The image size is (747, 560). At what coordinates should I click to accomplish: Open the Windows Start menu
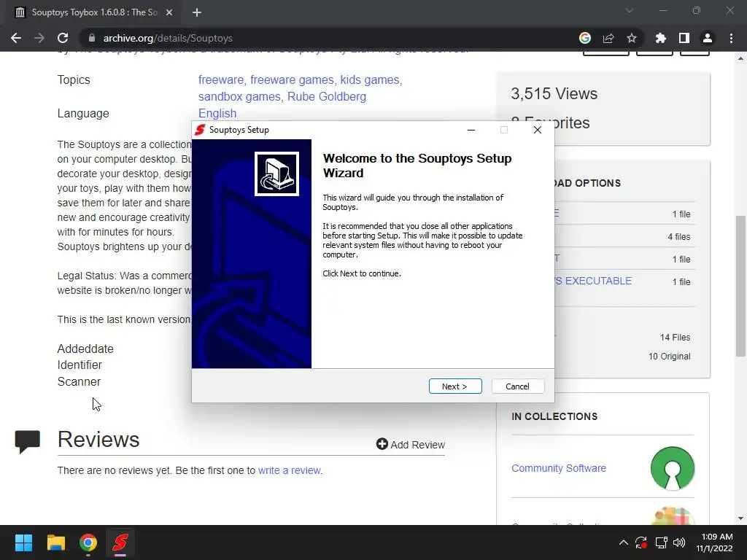(23, 542)
